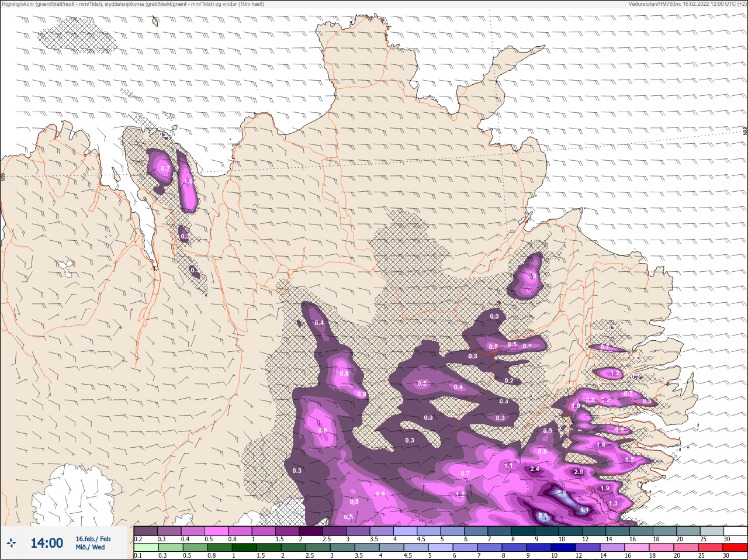Click the N99 label on the map's right edge
This screenshot has width=748, height=560.
[x=745, y=132]
